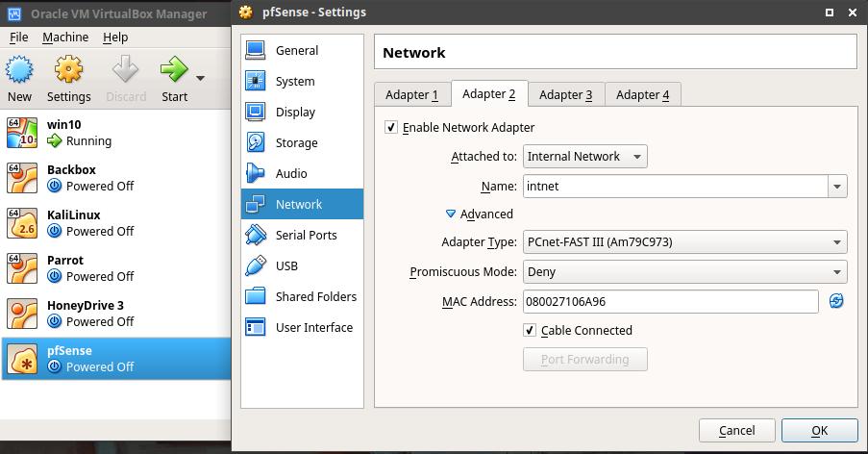Generate a new random MAC address

(x=836, y=301)
